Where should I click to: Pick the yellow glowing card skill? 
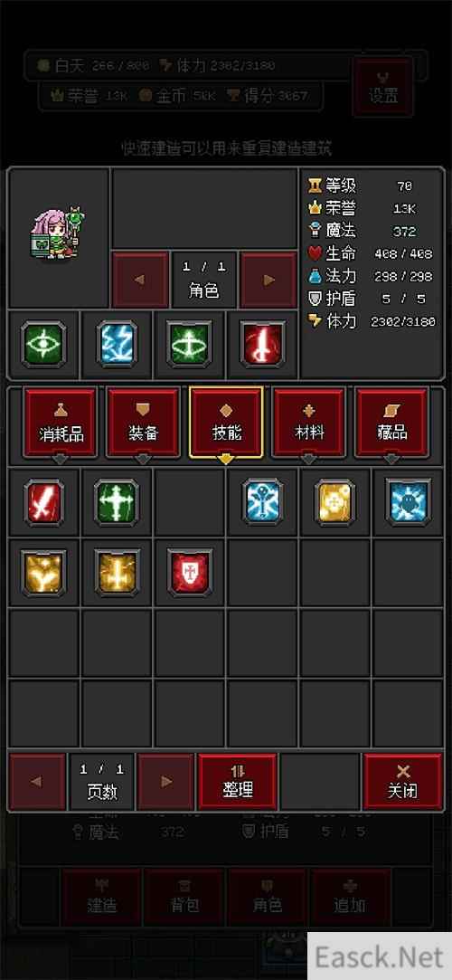tap(335, 502)
